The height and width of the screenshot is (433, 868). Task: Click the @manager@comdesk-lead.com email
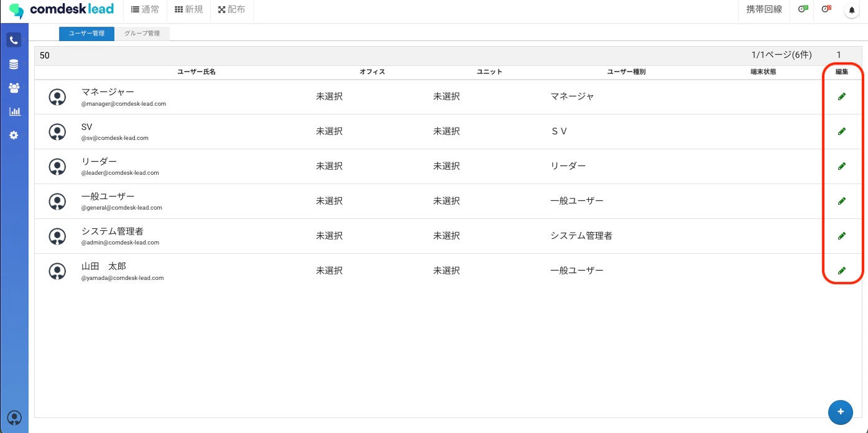(x=124, y=104)
